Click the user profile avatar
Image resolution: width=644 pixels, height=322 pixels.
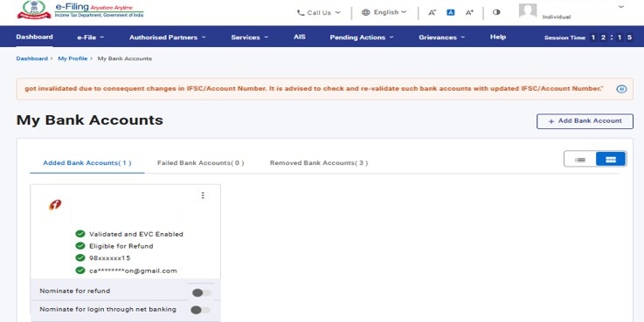[x=528, y=10]
